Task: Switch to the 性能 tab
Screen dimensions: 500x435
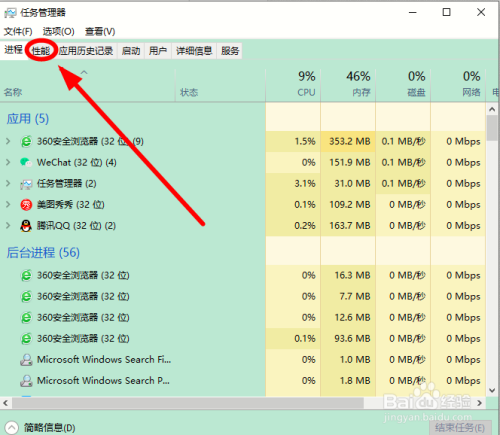Action: tap(41, 51)
